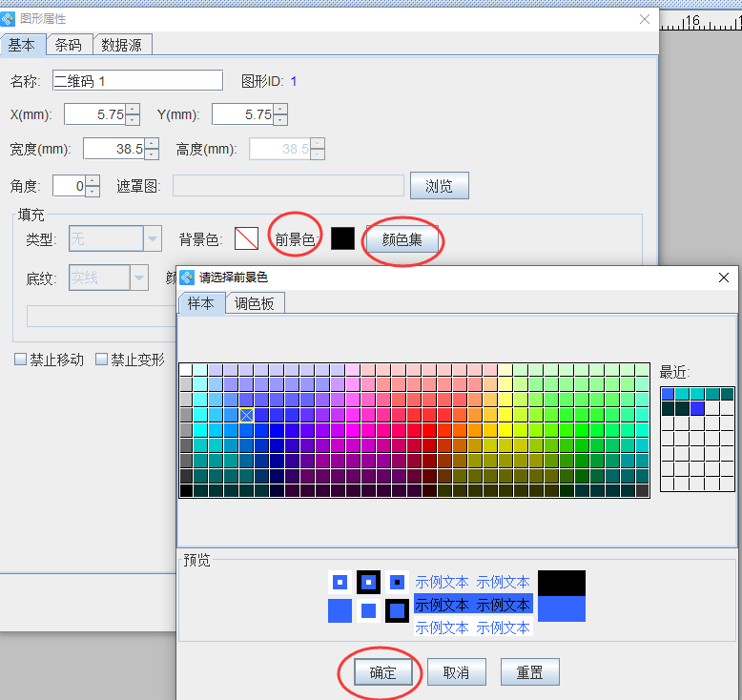
Task: Close the foreground color chooser dialog
Action: 723,277
